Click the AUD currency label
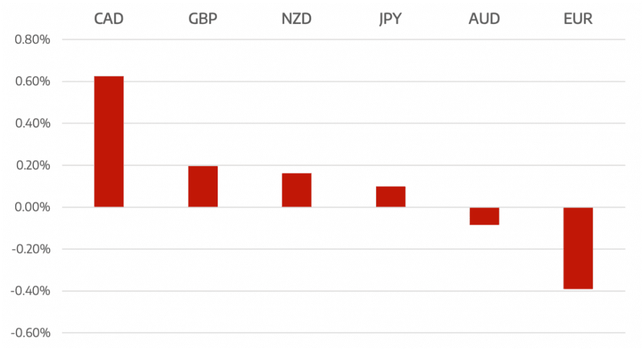This screenshot has height=351, width=644. click(484, 18)
